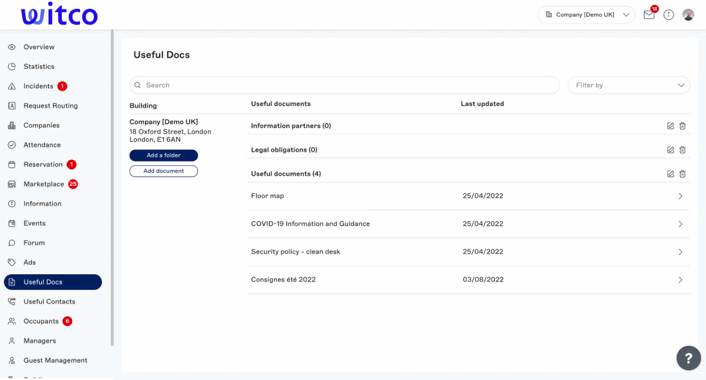Click inside the Search field
Image resolution: width=706 pixels, height=380 pixels.
point(344,85)
